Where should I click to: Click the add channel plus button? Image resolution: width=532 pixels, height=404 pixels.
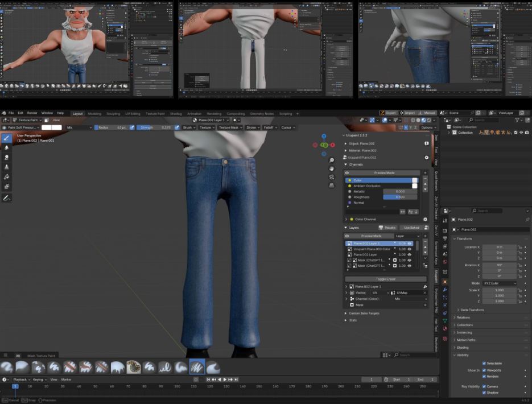coord(425,172)
